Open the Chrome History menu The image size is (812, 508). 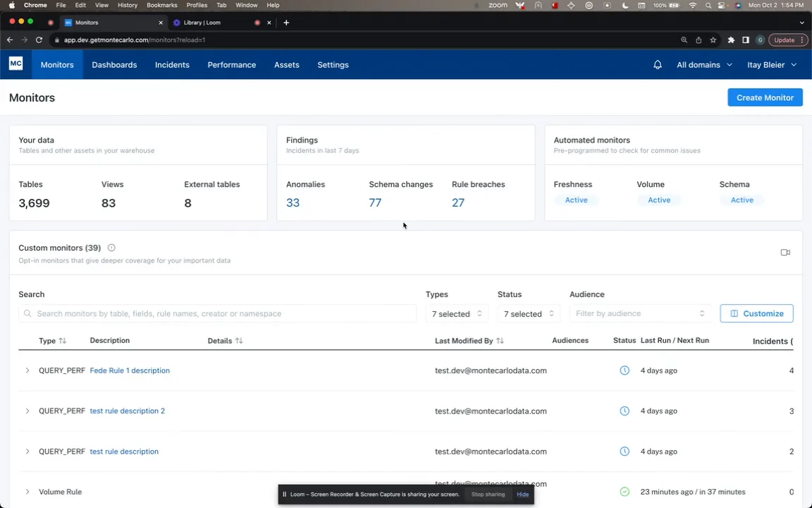[x=128, y=5]
